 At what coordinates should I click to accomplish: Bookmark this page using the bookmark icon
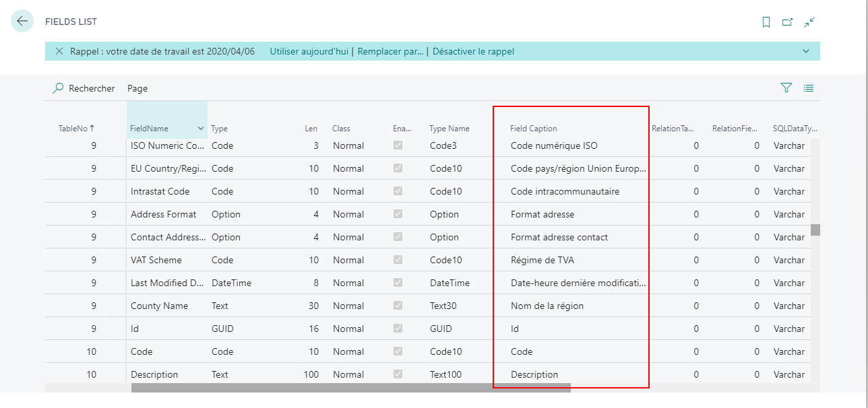766,22
